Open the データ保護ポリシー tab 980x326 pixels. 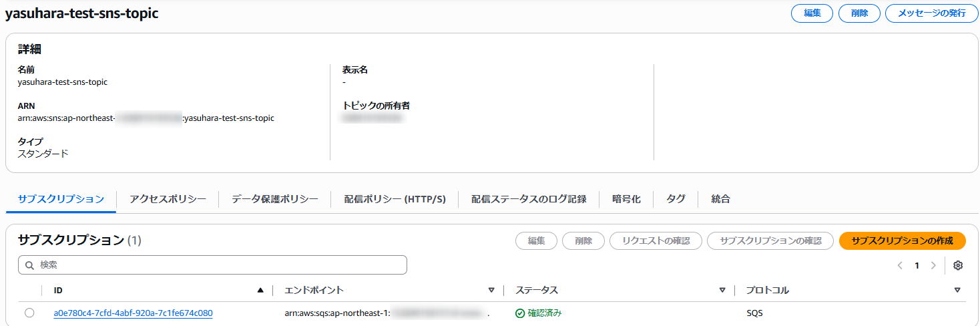point(274,199)
